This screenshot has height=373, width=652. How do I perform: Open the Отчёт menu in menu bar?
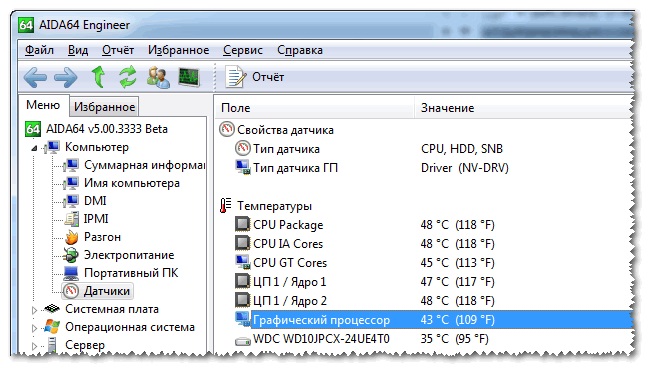[x=118, y=50]
